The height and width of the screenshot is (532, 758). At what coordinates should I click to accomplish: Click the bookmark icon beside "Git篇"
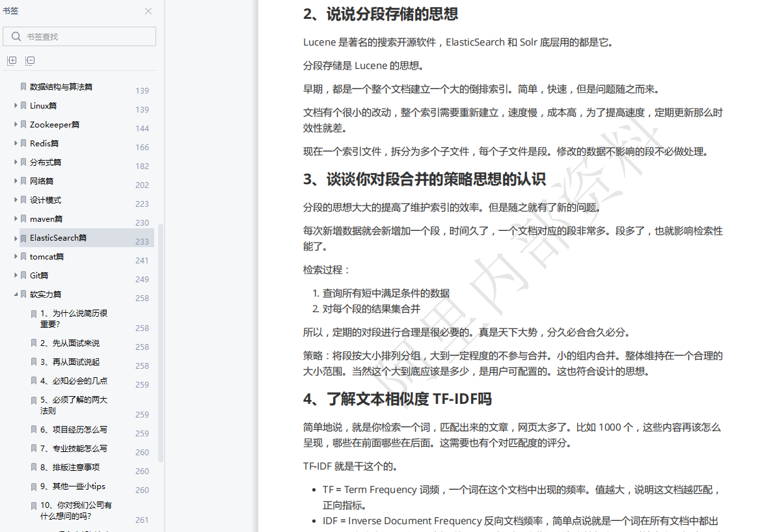(x=23, y=275)
